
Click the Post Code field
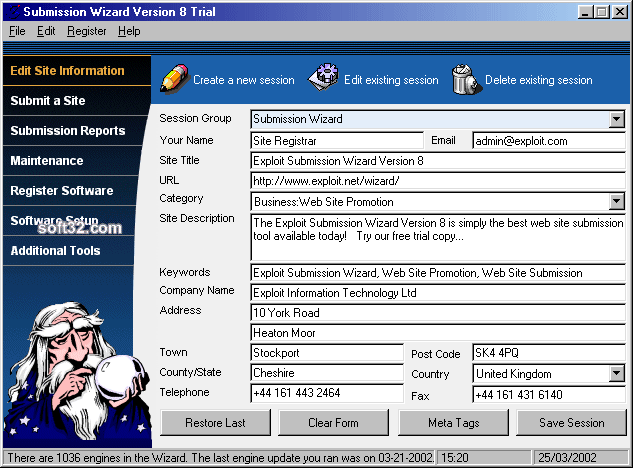pyautogui.click(x=549, y=353)
